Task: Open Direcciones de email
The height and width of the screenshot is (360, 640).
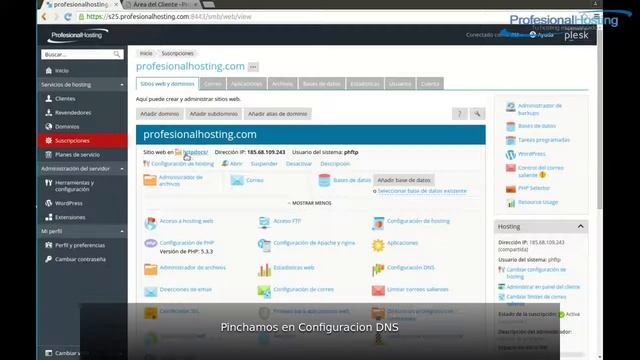Action: coord(185,289)
